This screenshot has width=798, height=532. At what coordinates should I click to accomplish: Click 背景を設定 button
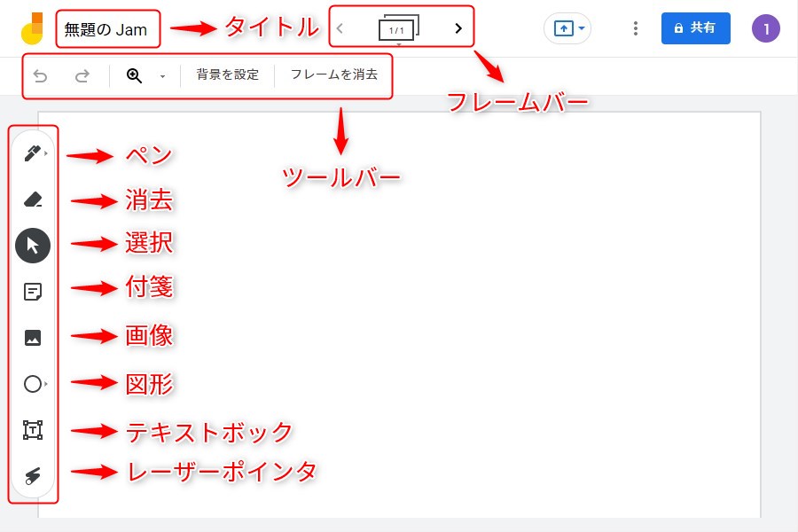click(228, 74)
